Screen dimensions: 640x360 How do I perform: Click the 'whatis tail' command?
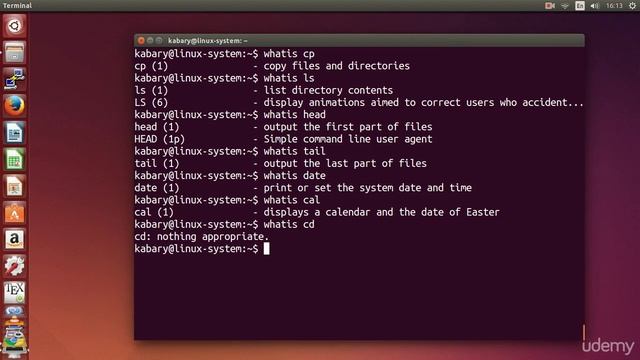pos(295,151)
